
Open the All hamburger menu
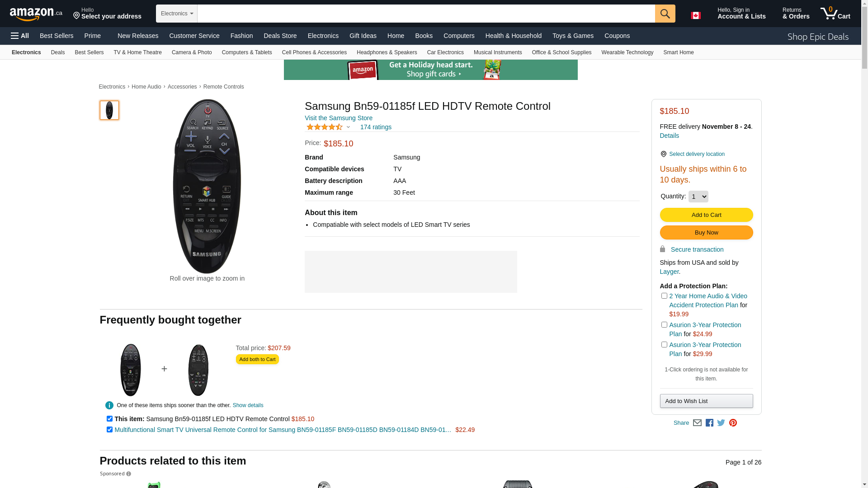coord(20,36)
